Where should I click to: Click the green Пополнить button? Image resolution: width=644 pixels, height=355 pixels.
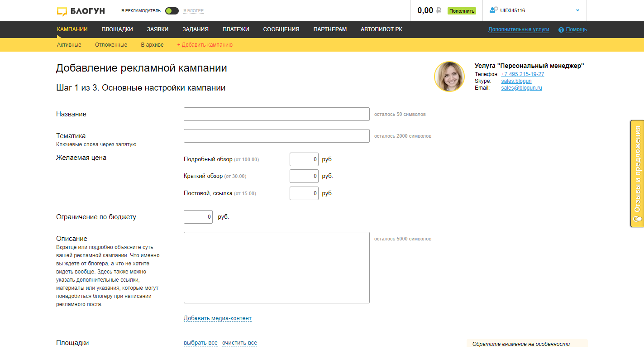[462, 10]
